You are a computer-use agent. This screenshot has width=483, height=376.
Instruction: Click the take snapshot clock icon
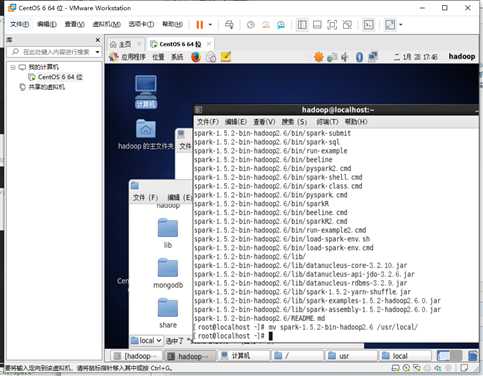click(x=251, y=25)
